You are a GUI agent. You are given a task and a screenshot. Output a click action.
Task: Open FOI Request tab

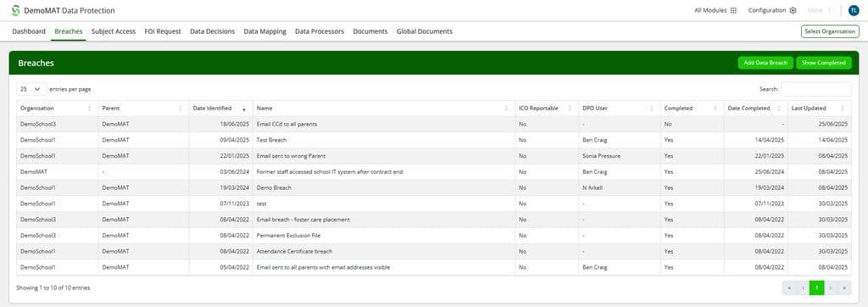pos(163,31)
